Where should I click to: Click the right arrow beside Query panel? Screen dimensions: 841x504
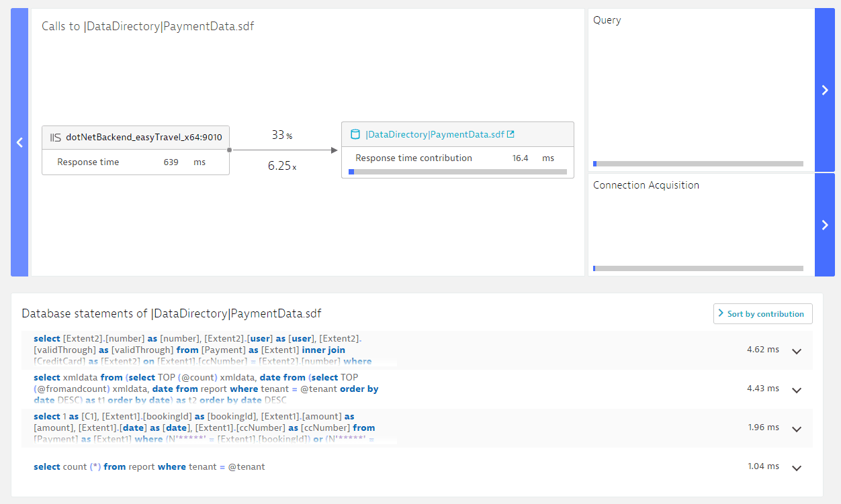click(824, 90)
